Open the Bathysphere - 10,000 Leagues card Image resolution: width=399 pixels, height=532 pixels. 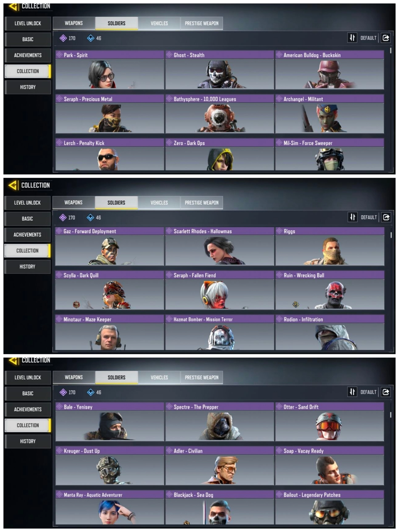[219, 114]
